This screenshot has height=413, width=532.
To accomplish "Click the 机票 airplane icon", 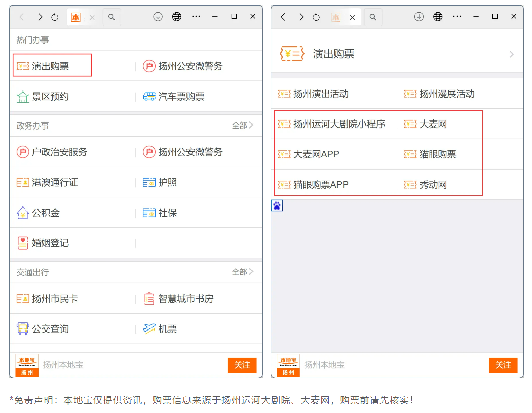I will pyautogui.click(x=149, y=328).
